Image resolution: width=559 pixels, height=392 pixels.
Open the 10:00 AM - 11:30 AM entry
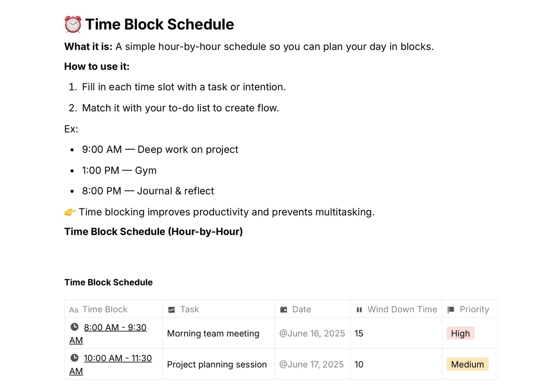117,358
